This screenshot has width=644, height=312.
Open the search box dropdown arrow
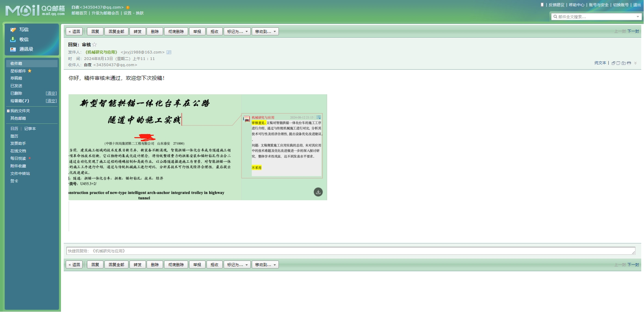pyautogui.click(x=638, y=17)
